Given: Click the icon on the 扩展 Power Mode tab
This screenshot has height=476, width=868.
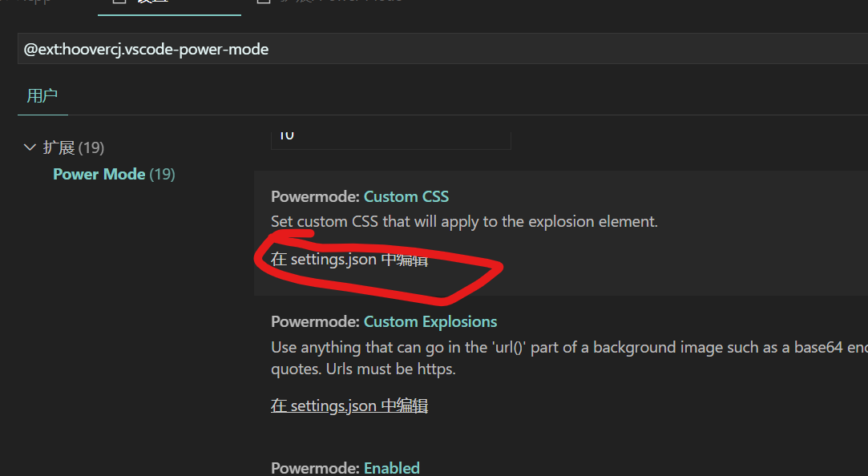Looking at the screenshot, I should 264,2.
